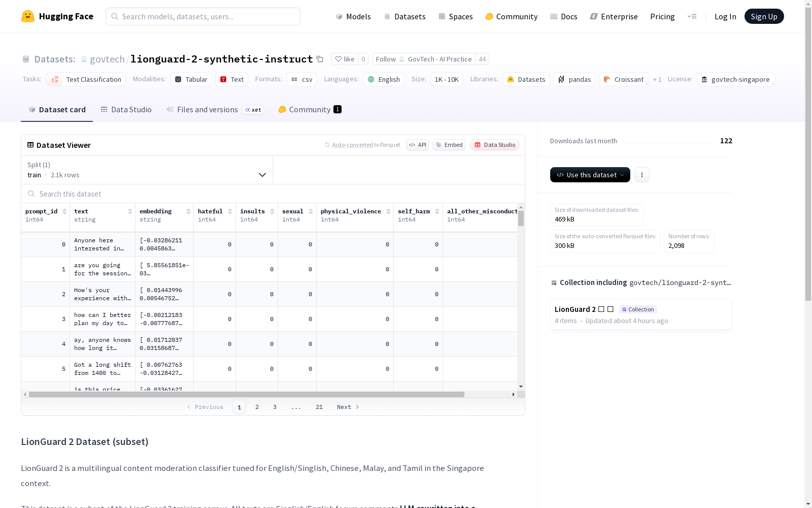Click the API button in Dataset Viewer
812x508 pixels.
pyautogui.click(x=418, y=145)
